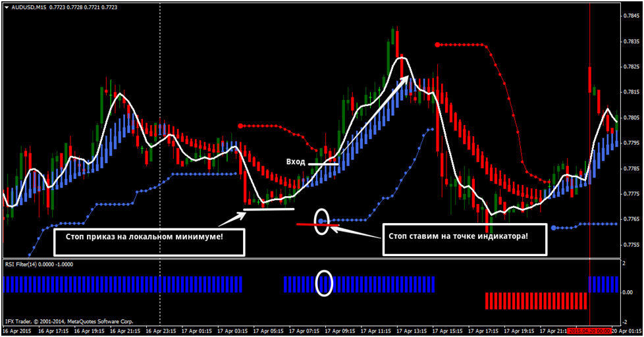Click the 17 Apr 17:15 time label
The width and height of the screenshot is (644, 337).
484,330
